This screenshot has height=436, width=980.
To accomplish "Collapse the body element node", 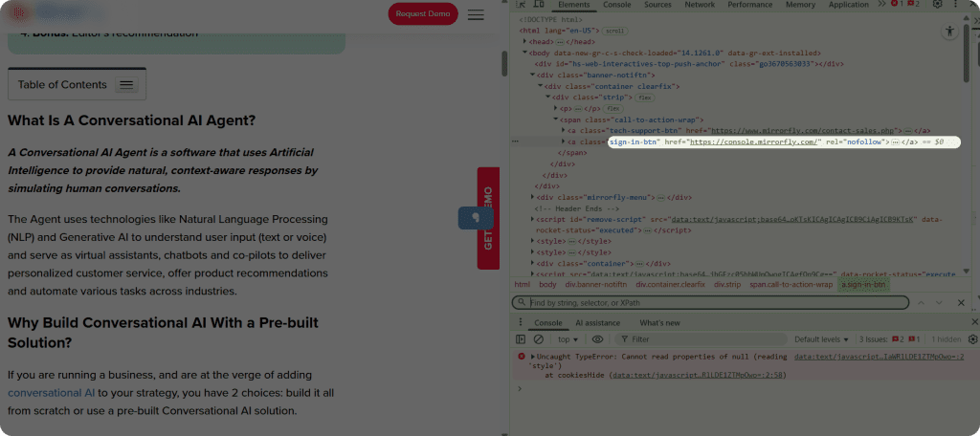I will point(525,54).
